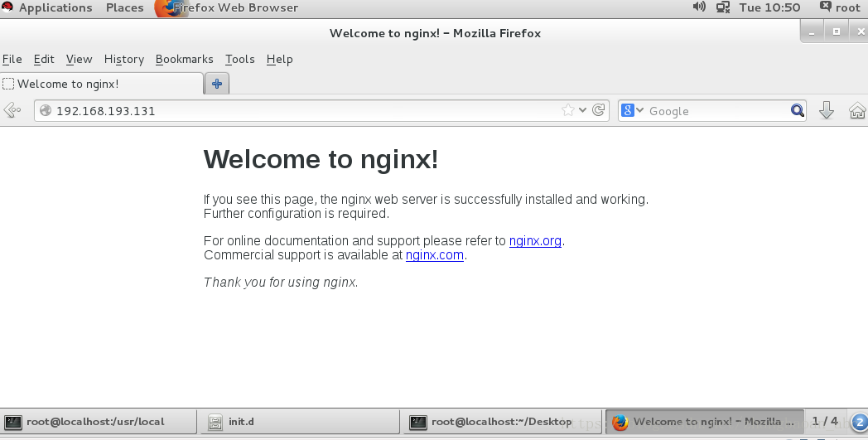
Task: Click the search magnifier icon
Action: click(x=797, y=110)
